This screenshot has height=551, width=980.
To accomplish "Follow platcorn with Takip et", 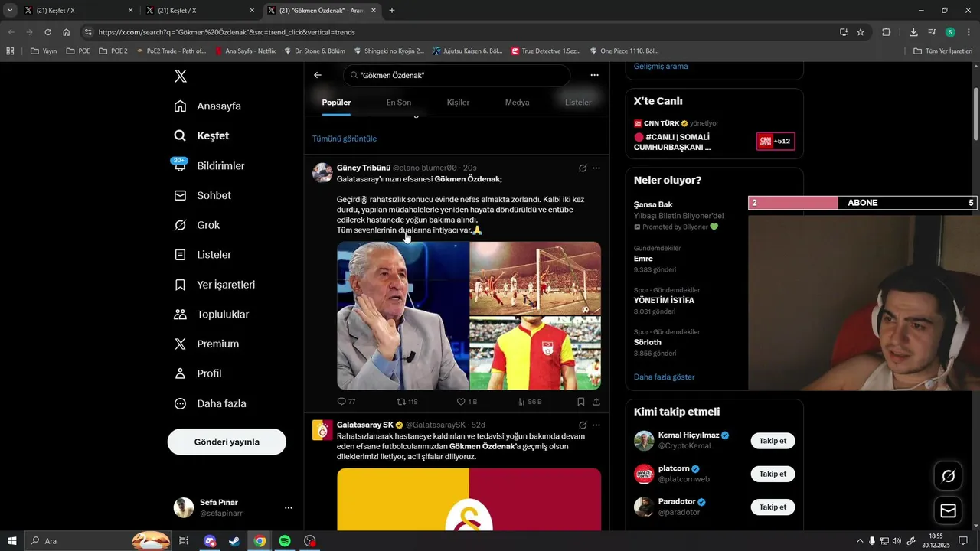I will click(773, 474).
